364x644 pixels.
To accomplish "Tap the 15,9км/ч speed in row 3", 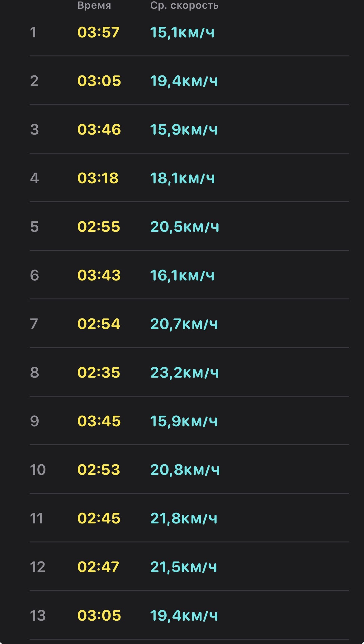I will click(x=184, y=130).
